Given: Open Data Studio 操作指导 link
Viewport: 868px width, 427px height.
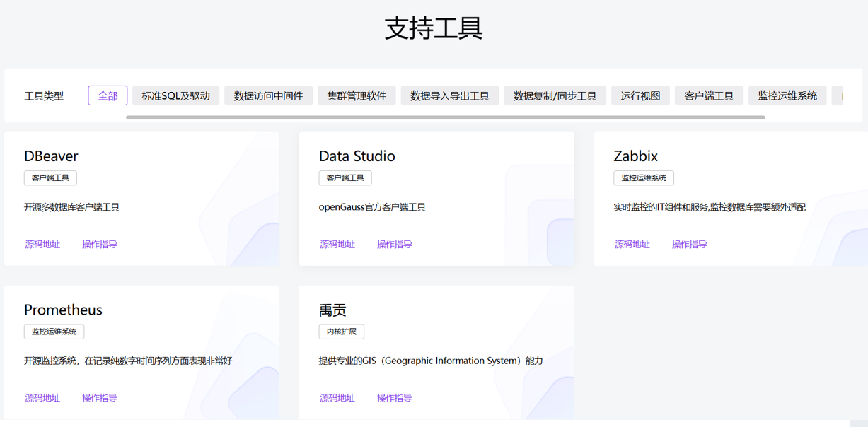Looking at the screenshot, I should point(395,245).
